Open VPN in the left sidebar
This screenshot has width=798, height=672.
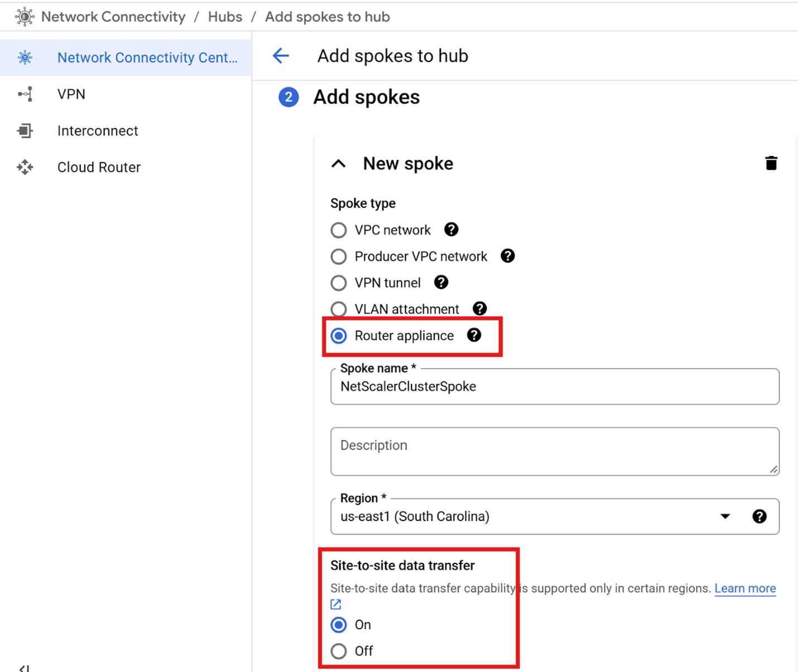click(x=71, y=94)
